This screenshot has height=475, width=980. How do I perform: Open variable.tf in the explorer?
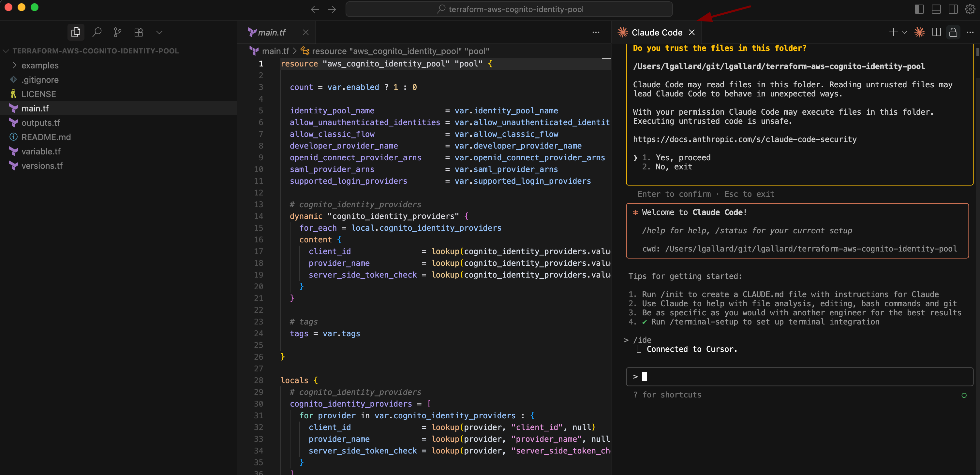point(118,151)
